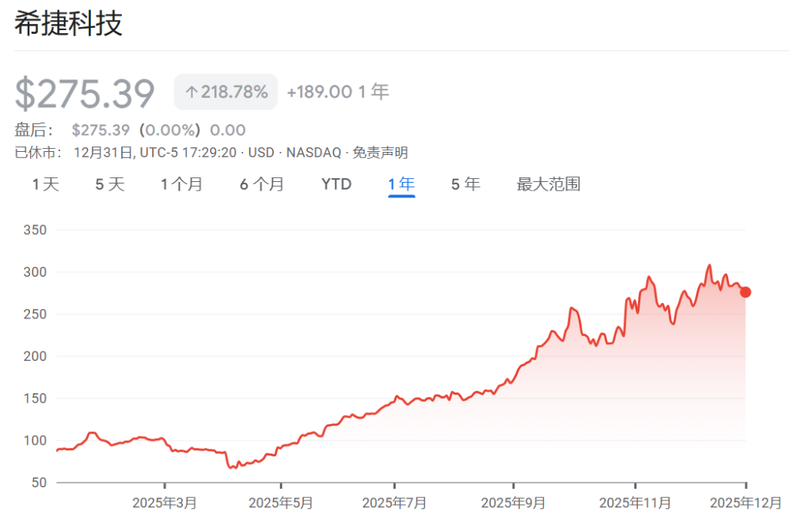Switch to the 6个月 chart range

click(x=262, y=184)
